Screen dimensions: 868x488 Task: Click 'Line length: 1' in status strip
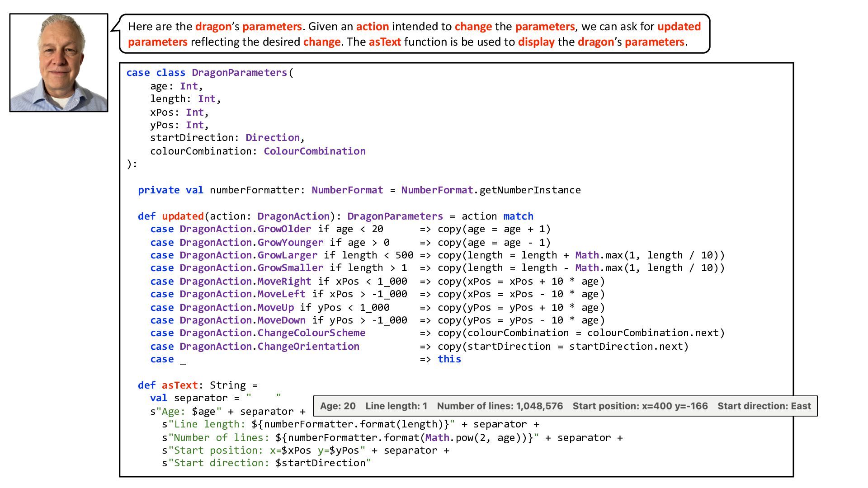click(x=396, y=406)
